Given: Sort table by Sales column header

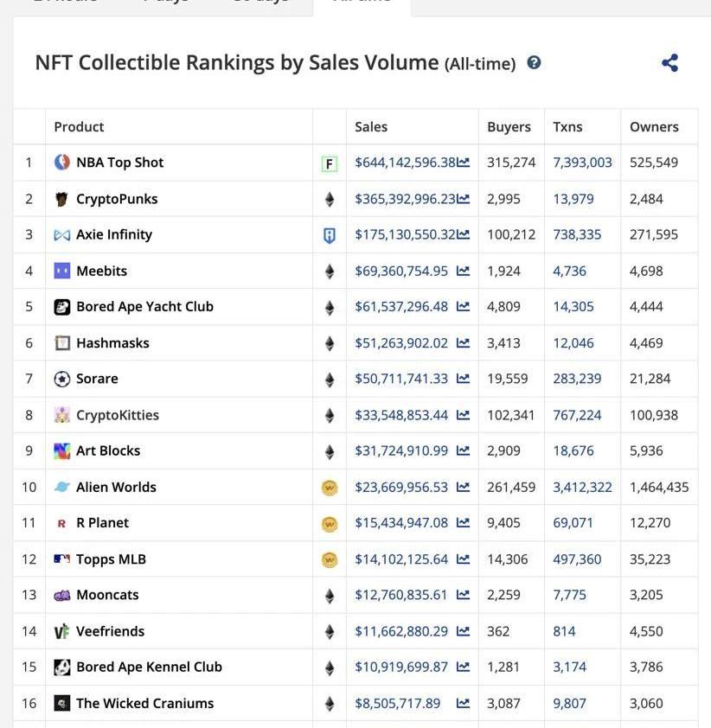Looking at the screenshot, I should (x=371, y=127).
